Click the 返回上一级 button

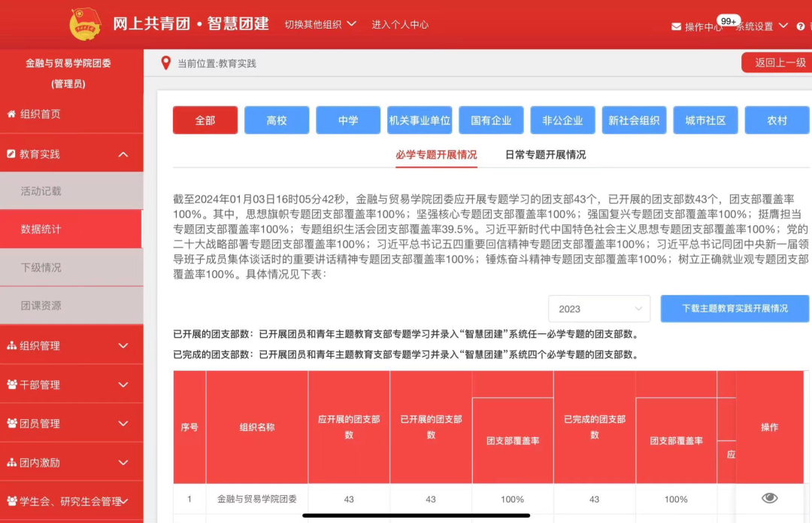point(780,62)
